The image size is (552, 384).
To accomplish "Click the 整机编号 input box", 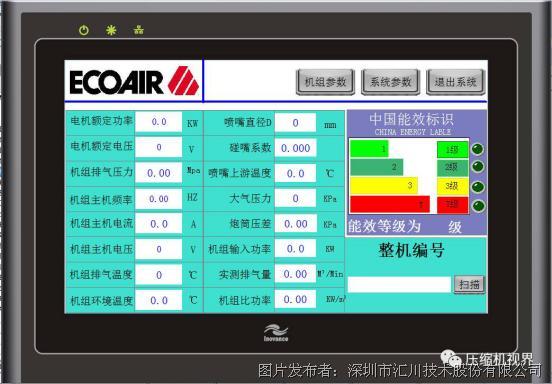I will [x=399, y=284].
